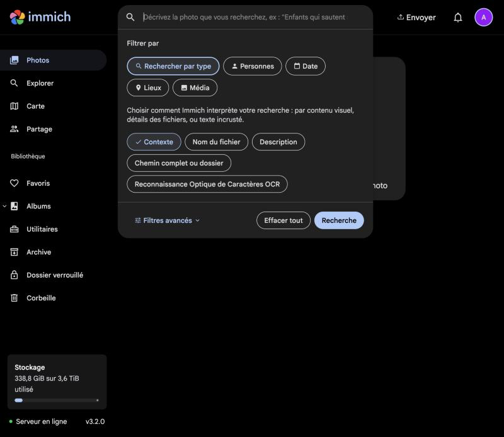
Task: Select Chemin complet ou dossier chip
Action: tap(179, 163)
